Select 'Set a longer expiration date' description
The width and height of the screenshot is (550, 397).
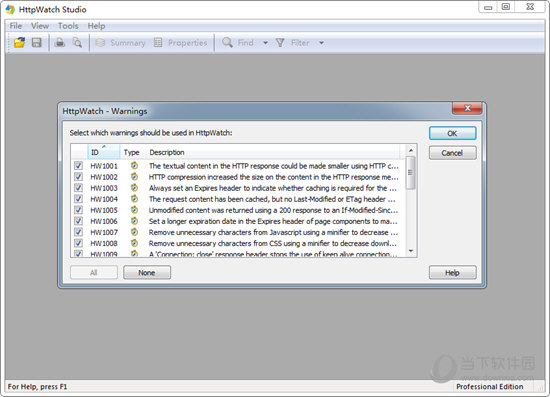(x=273, y=221)
